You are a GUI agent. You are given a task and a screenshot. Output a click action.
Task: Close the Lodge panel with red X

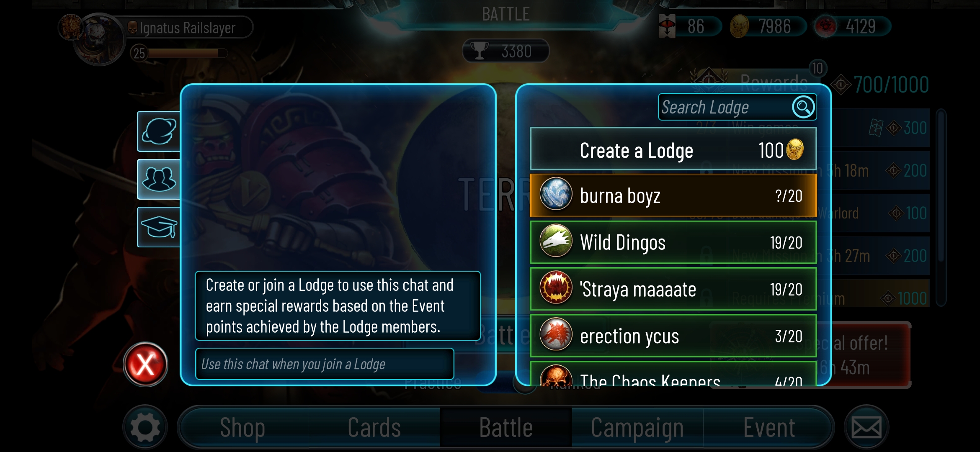click(x=145, y=364)
